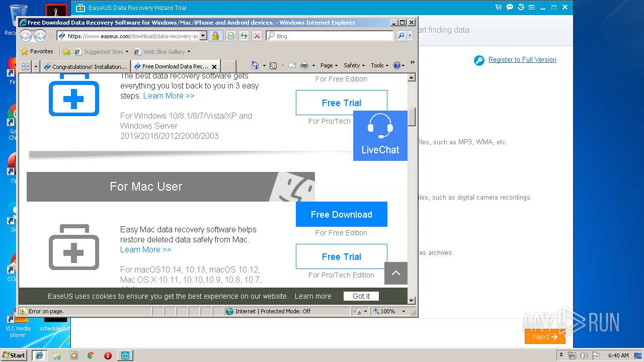Click the Quick Tabs grid icon
The height and width of the screenshot is (362, 644).
coord(25,66)
